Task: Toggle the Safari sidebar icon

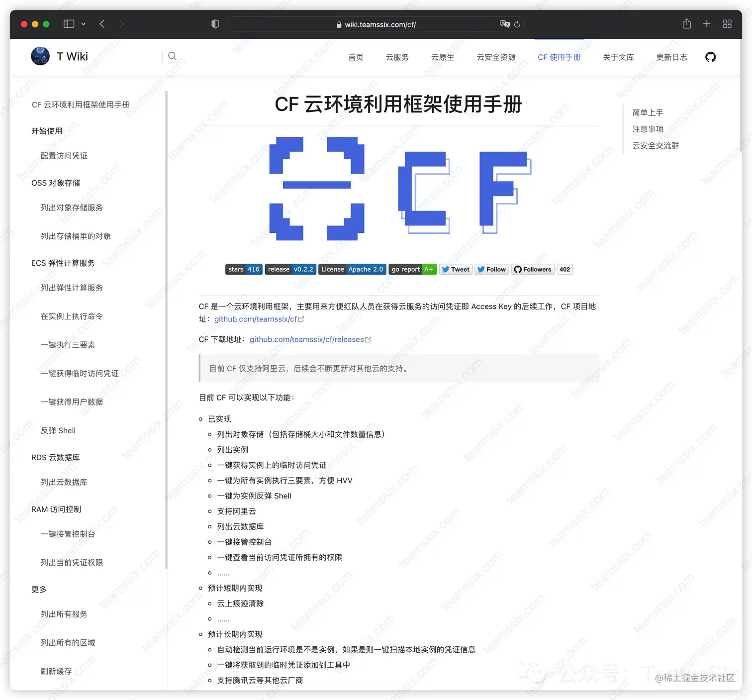Action: (69, 24)
